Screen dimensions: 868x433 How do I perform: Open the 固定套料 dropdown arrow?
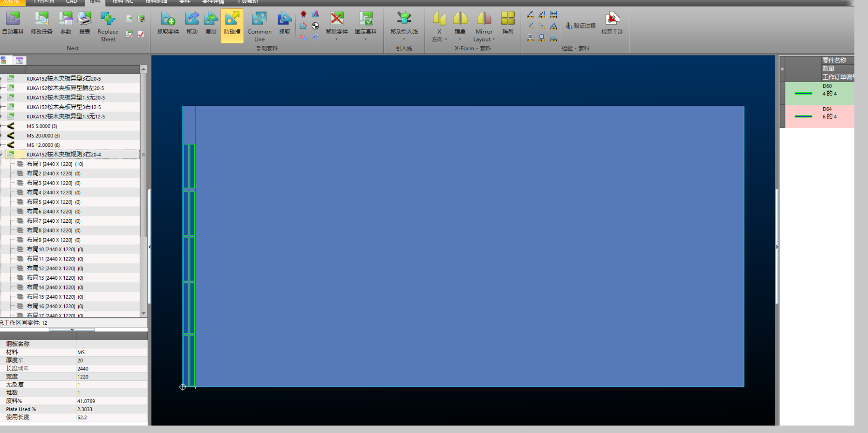[366, 40]
